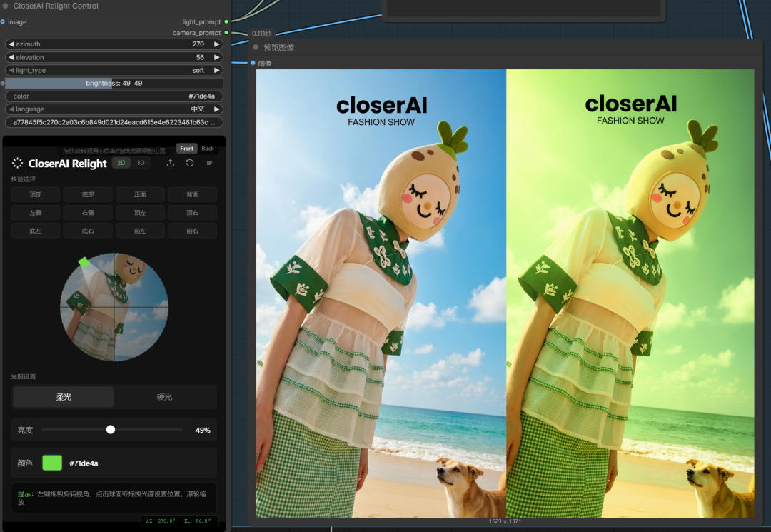Click the circular sphere preview center
The width and height of the screenshot is (771, 532).
tap(114, 307)
